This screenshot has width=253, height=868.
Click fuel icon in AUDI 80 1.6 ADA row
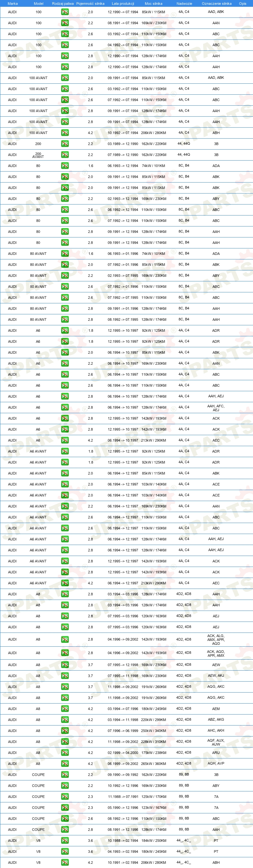[65, 166]
